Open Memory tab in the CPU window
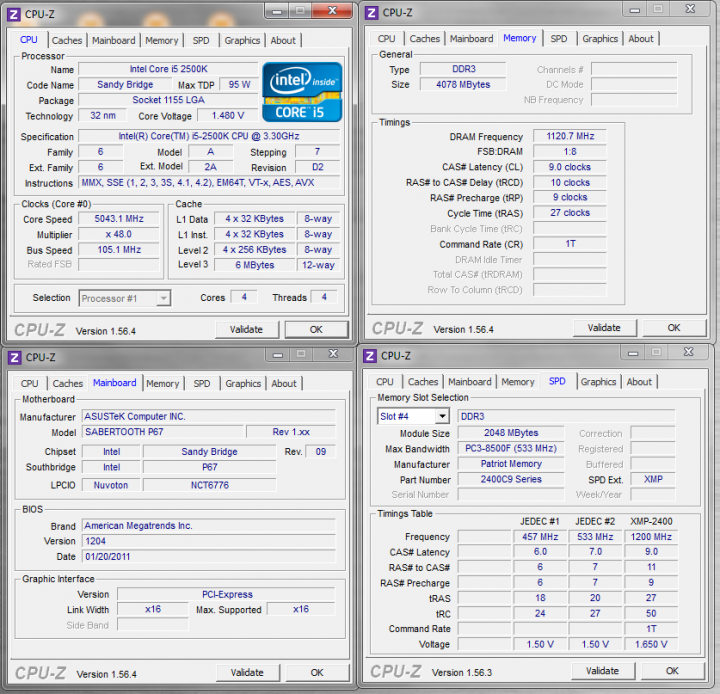720x694 pixels. pos(162,40)
